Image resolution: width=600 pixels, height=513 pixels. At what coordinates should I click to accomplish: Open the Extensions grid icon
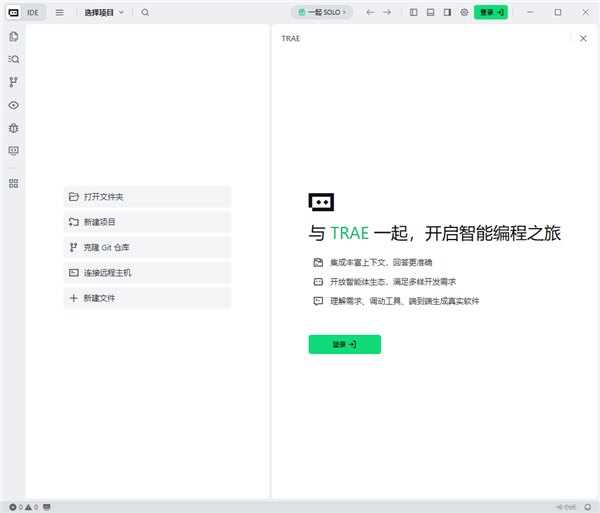pyautogui.click(x=13, y=184)
